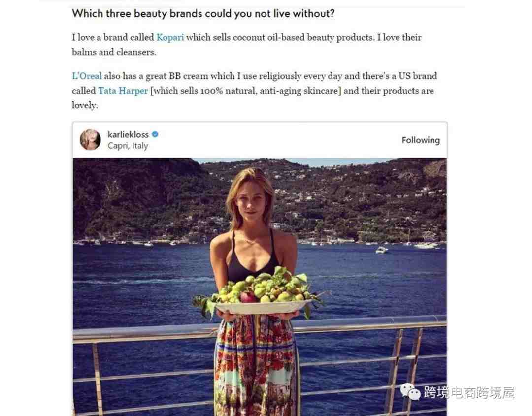The image size is (532, 416).
Task: Click the Following button
Action: click(421, 140)
